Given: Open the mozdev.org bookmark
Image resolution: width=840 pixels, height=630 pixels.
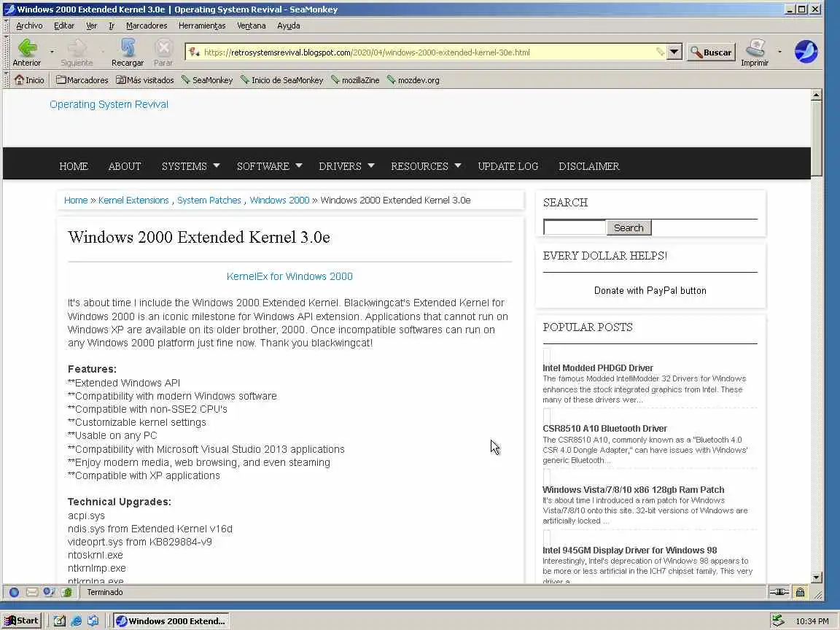Looking at the screenshot, I should 413,79.
